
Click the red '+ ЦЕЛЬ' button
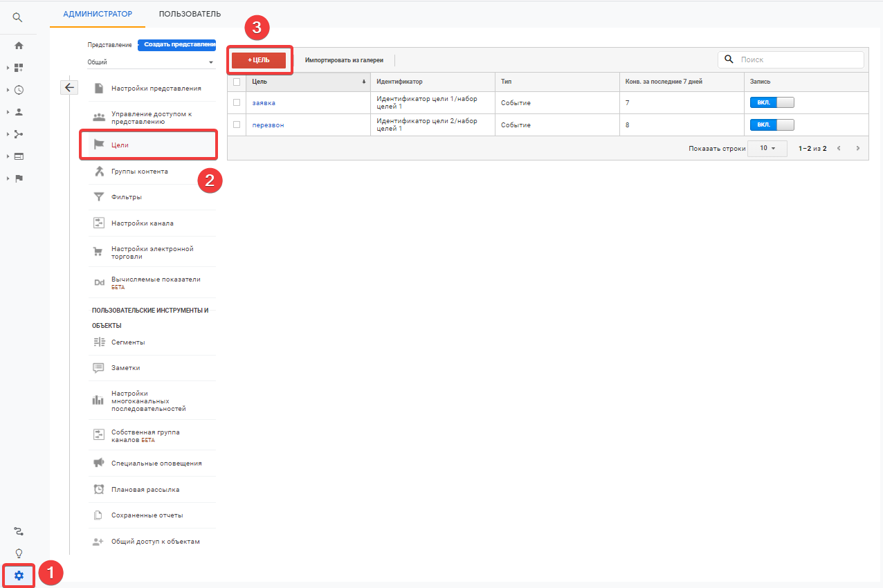coord(259,60)
